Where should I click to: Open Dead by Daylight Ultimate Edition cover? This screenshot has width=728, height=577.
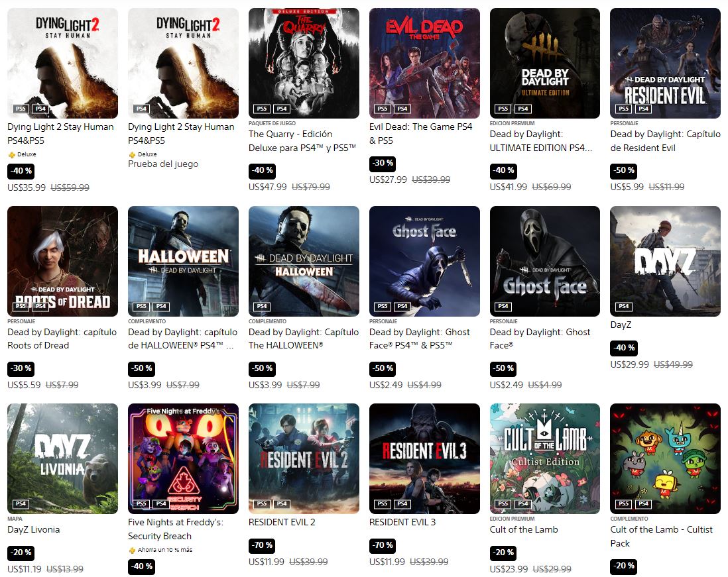[544, 63]
